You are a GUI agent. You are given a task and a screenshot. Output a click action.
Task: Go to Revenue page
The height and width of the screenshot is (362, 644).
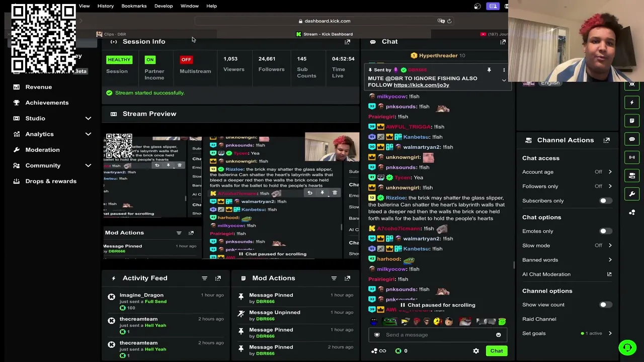pyautogui.click(x=39, y=87)
